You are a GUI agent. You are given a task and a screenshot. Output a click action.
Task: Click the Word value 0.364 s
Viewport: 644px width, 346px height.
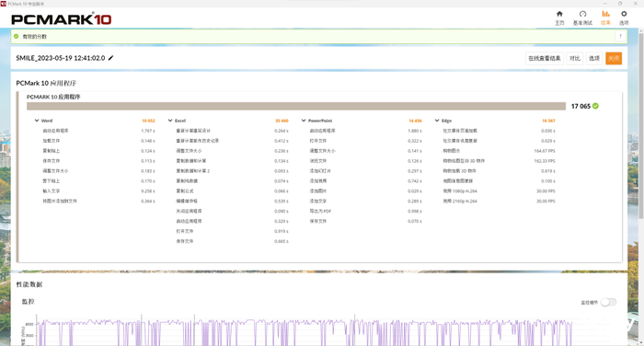[148, 202]
